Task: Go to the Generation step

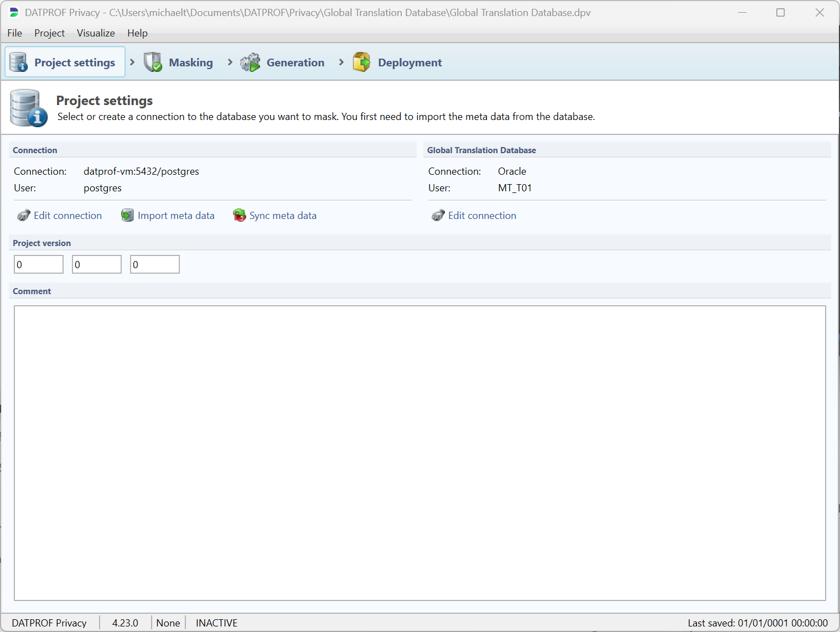Action: (282, 62)
